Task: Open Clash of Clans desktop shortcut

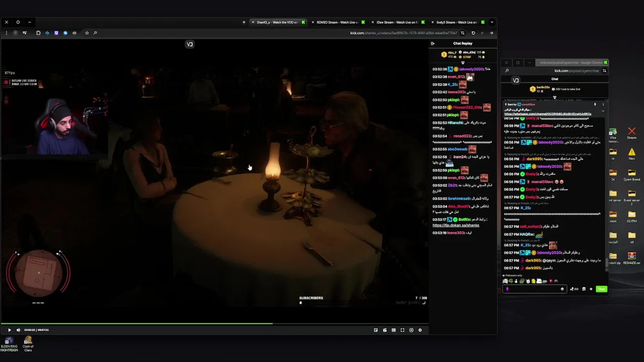Action: click(28, 344)
